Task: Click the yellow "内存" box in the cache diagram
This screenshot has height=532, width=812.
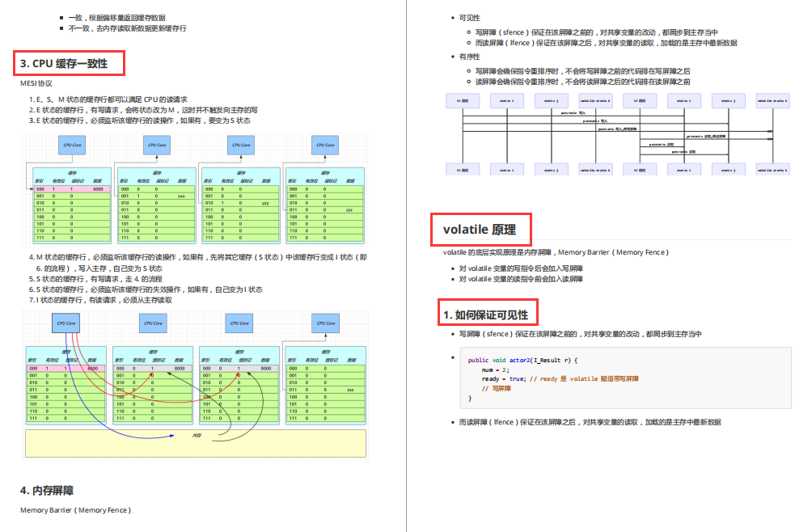Action: tap(196, 444)
